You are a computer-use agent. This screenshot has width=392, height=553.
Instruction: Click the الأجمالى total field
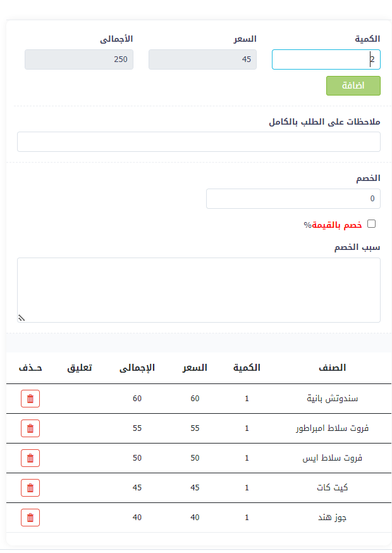79,59
